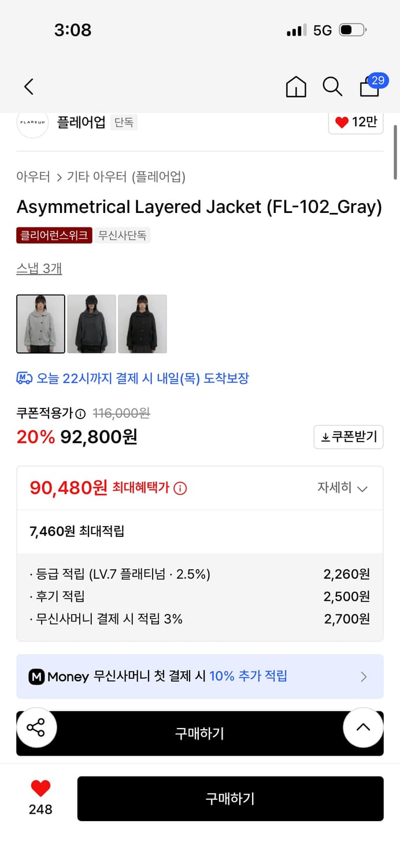Tap the 12만 heart favorite button
400x868 pixels.
(355, 122)
